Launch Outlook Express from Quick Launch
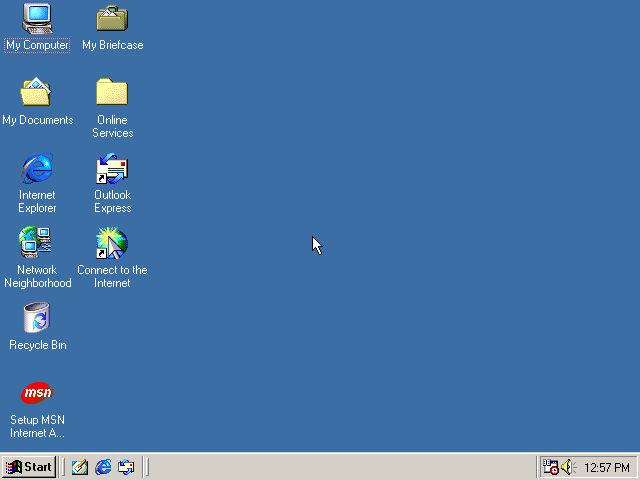Viewport: 640px width, 480px height. [x=126, y=467]
